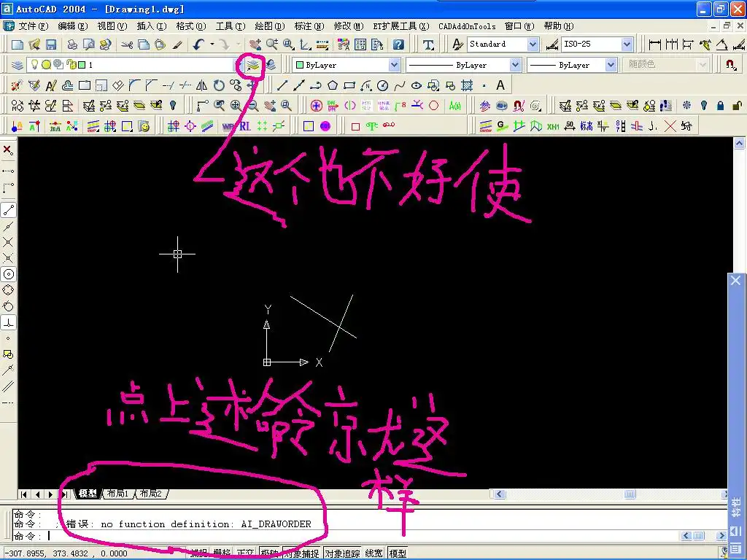Click the Fillet tool icon
Screen dimensions: 747x560
click(x=135, y=86)
